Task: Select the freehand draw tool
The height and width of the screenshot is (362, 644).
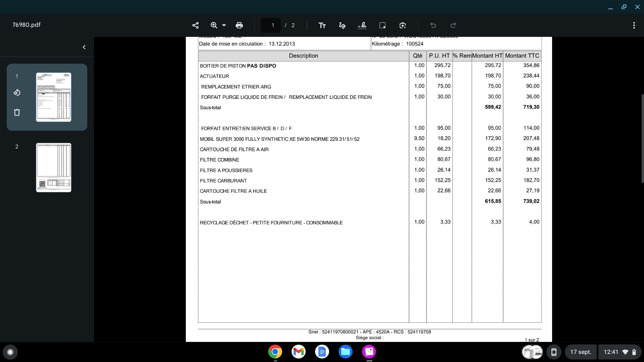Action: (342, 25)
